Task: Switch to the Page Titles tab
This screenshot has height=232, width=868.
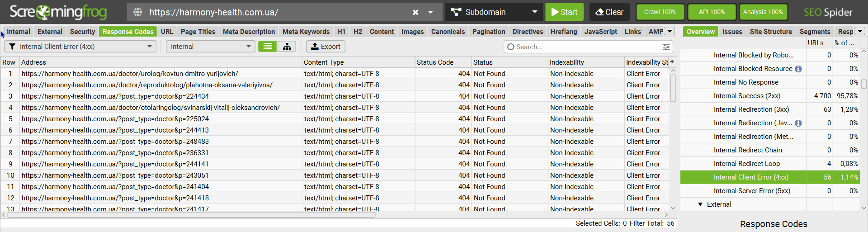Action: tap(198, 32)
